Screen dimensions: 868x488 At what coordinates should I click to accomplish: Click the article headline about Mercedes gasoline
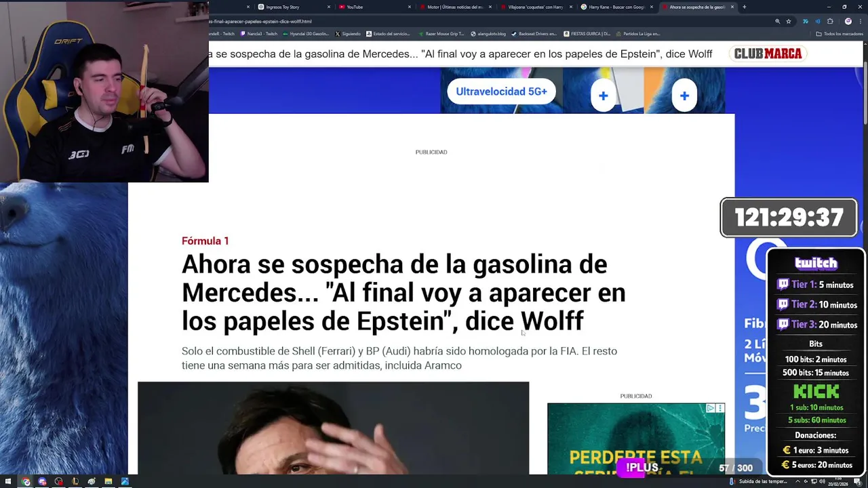click(x=403, y=292)
